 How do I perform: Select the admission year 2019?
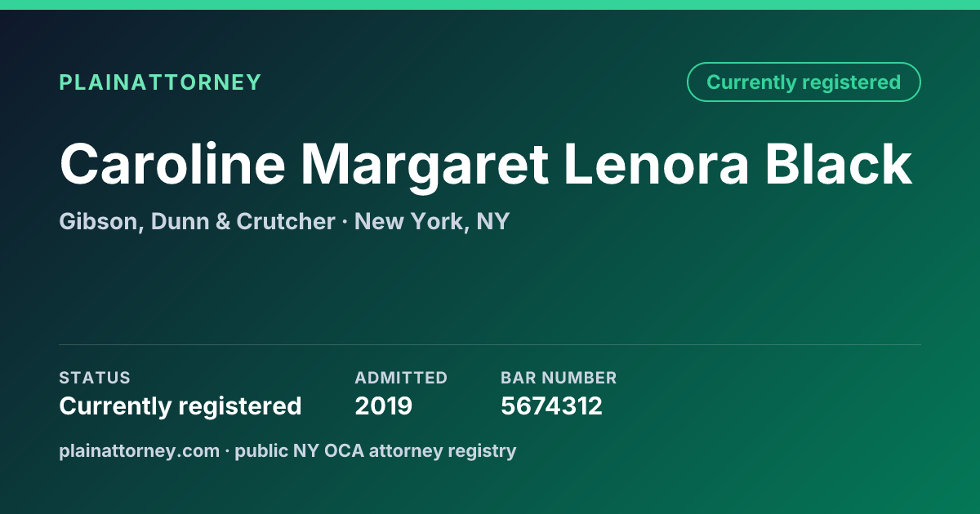tap(384, 406)
